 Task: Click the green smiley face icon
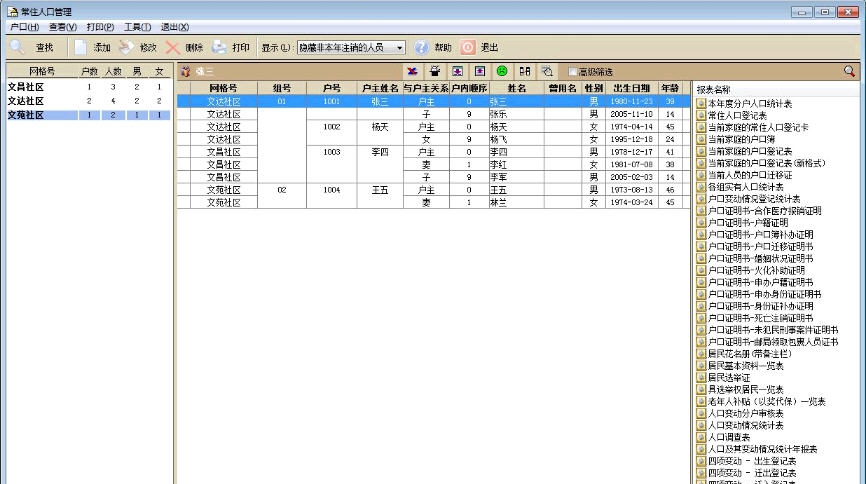(502, 71)
